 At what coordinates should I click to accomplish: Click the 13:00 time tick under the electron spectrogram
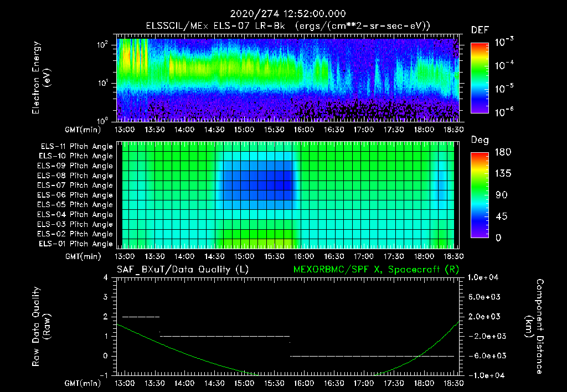click(x=125, y=130)
